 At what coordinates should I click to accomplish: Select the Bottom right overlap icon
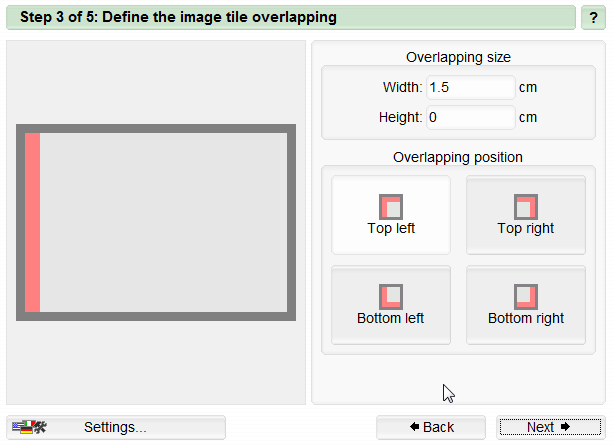526,297
